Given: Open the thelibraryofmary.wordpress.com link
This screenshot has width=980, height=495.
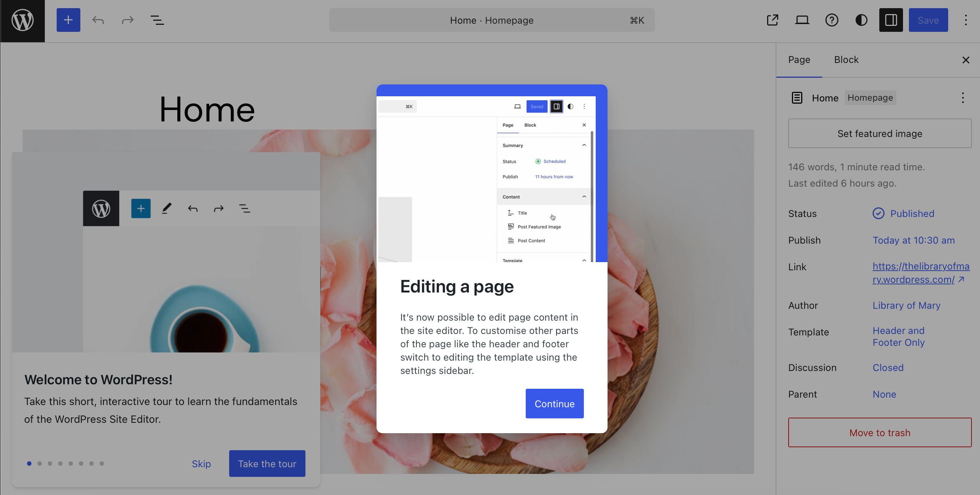Looking at the screenshot, I should click(x=921, y=273).
